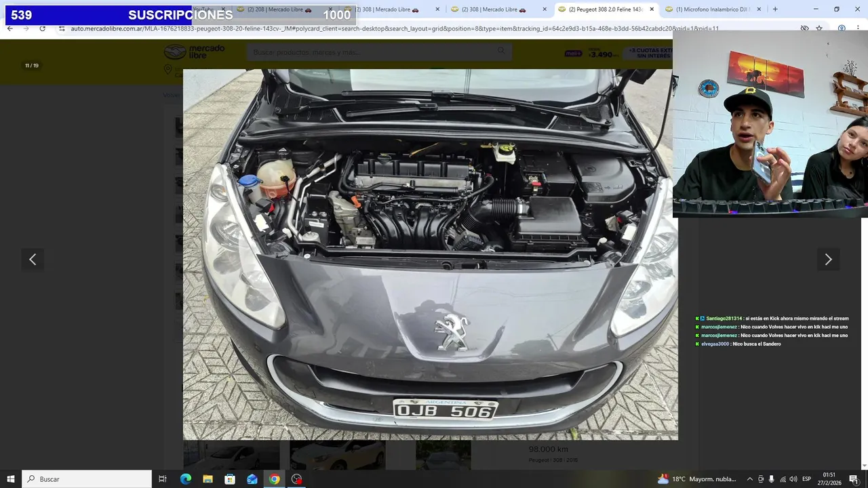868x488 pixels.
Task: Click the taskbar Buscar search box
Action: [x=87, y=479]
